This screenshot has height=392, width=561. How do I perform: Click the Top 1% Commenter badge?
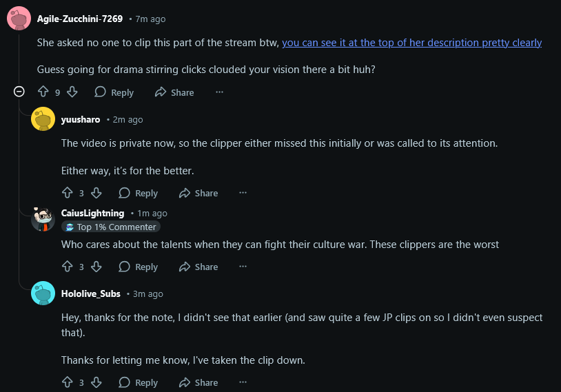click(111, 227)
